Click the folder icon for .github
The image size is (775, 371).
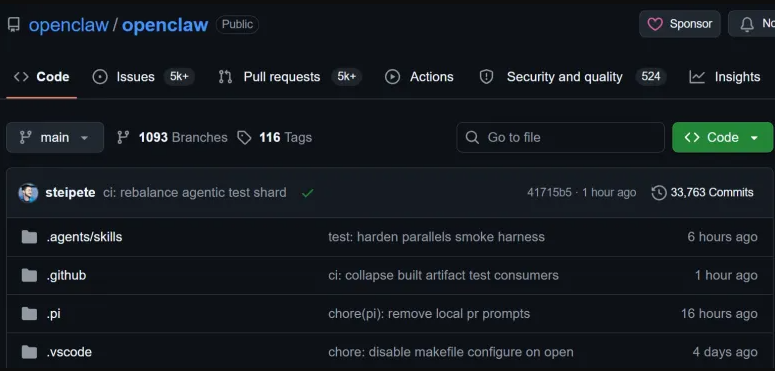coord(29,275)
